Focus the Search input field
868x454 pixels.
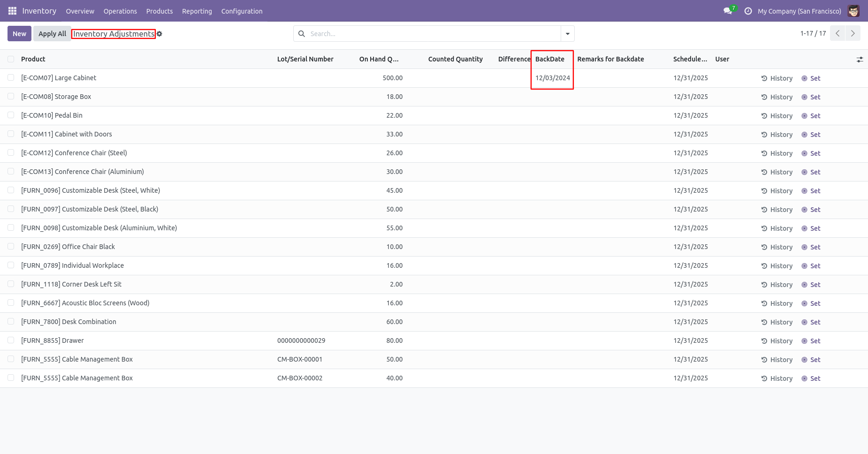432,34
